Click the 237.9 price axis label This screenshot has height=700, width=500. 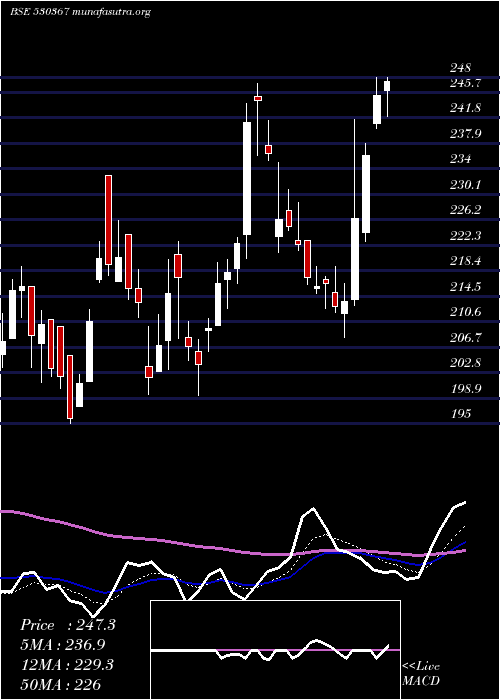point(465,133)
